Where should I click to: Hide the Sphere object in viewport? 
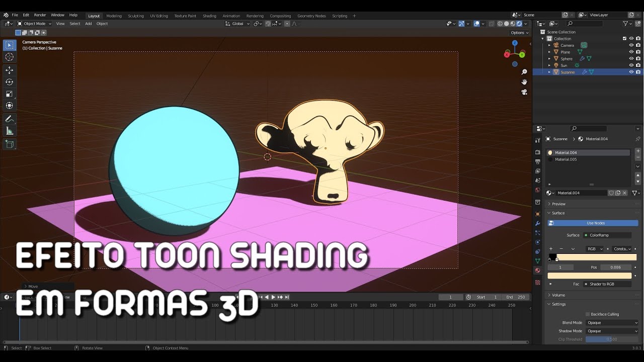coord(631,59)
